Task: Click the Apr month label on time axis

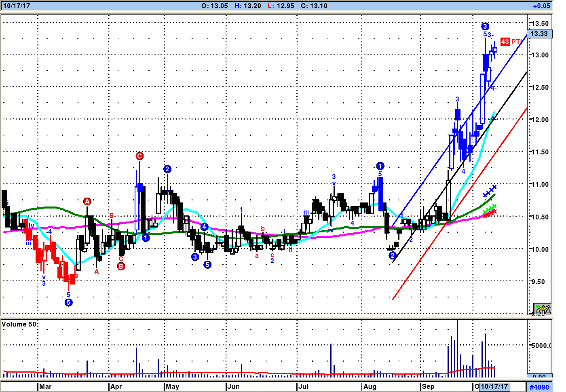Action: [x=116, y=386]
